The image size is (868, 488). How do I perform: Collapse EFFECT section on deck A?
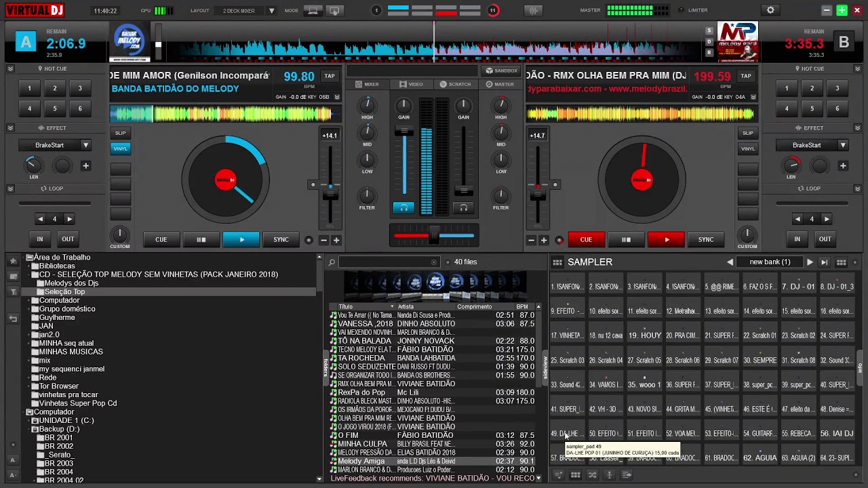coord(10,127)
